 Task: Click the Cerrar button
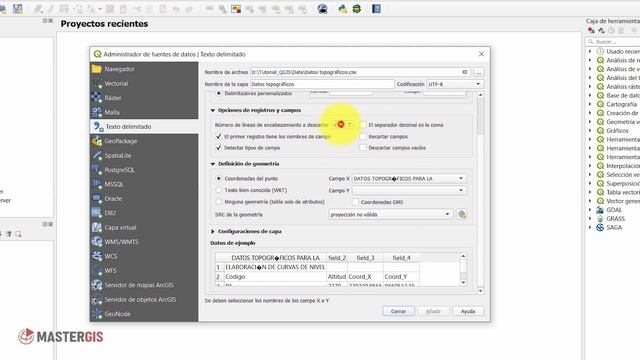point(398,311)
